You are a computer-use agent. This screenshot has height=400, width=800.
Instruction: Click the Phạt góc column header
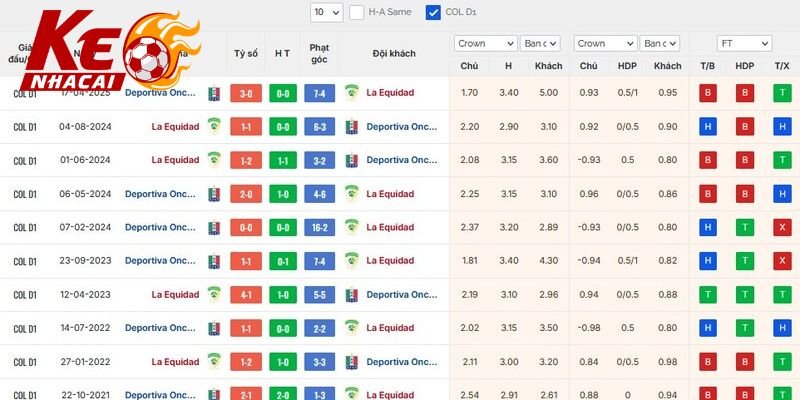pyautogui.click(x=320, y=53)
